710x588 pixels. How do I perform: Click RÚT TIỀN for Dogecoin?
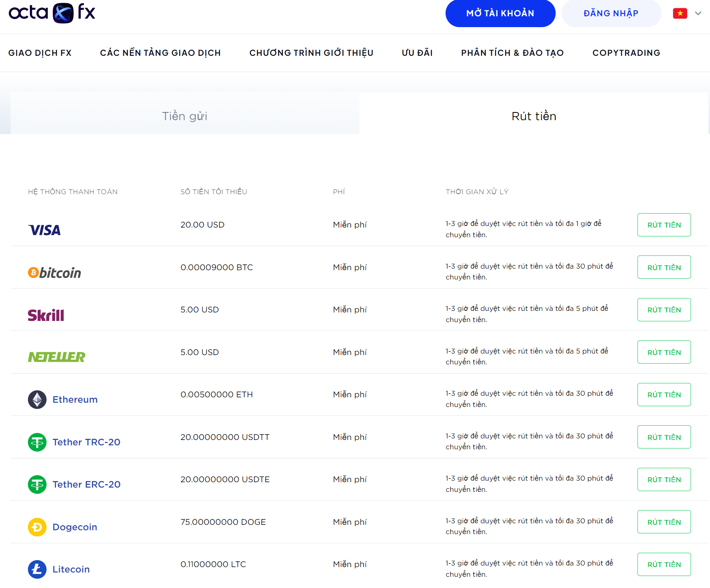(664, 522)
